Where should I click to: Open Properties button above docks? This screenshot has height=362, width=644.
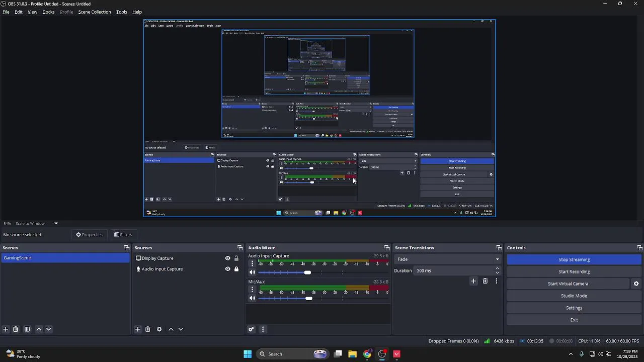[x=90, y=235]
